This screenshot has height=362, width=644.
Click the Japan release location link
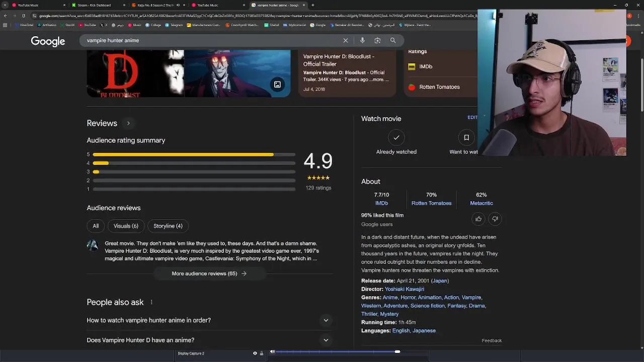440,281
